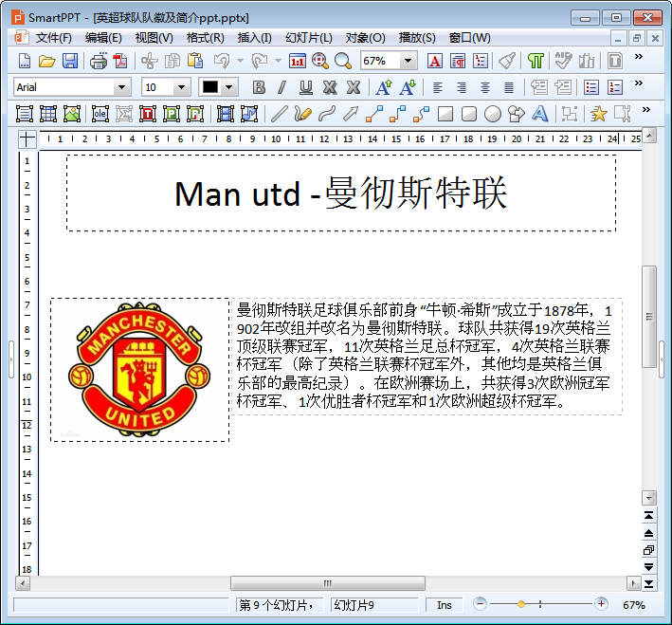
Task: Toggle numbered list with red markers icon
Action: pos(614,87)
